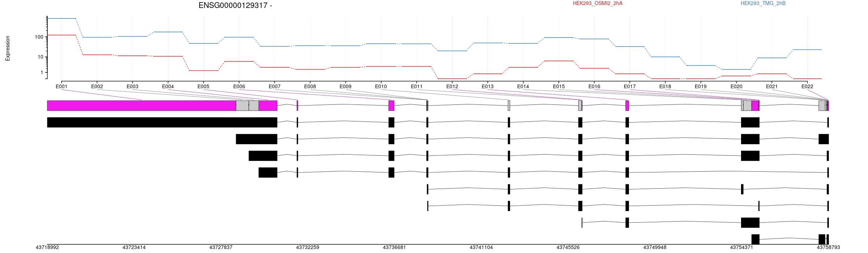Click genomic coordinate 43727837
Image resolution: width=868 pixels, height=253 pixels.
(x=221, y=248)
